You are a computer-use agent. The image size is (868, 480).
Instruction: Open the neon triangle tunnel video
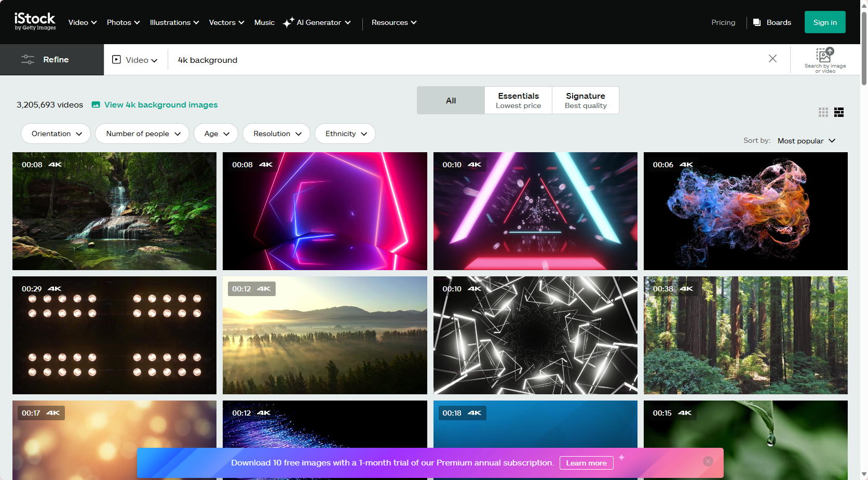pos(535,211)
